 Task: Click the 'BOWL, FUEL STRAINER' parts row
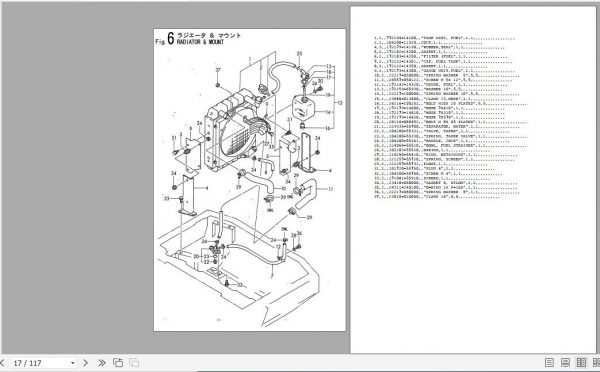click(x=450, y=145)
